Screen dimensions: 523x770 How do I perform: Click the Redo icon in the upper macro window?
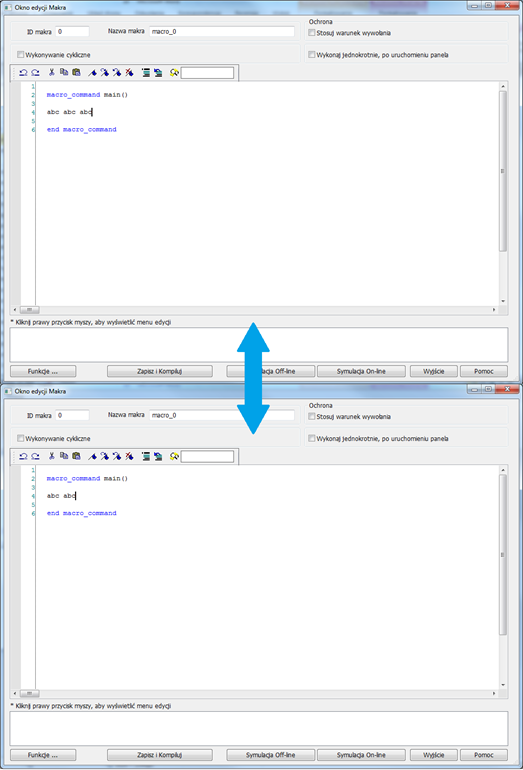[x=35, y=73]
